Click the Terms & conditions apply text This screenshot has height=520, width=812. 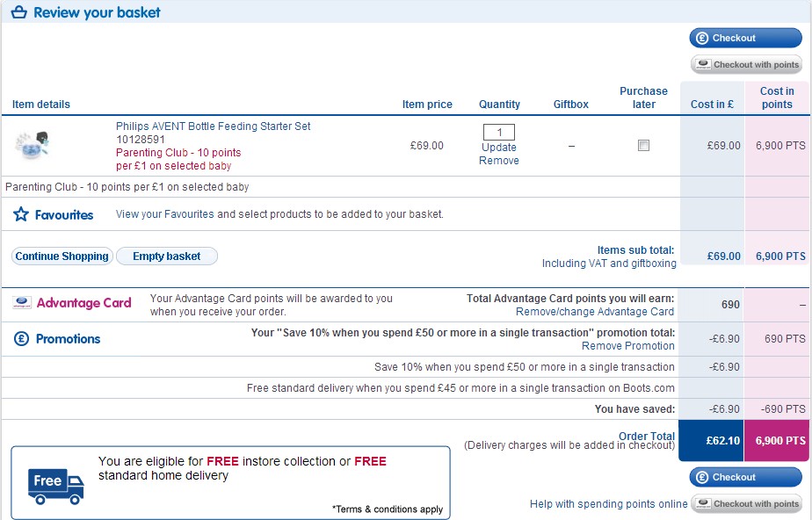[x=388, y=509]
